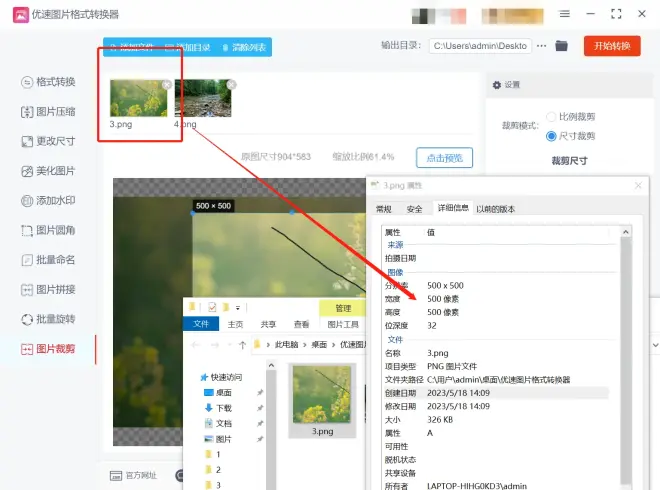This screenshot has height=490, width=660.
Task: Select 文档 in Explorer sidebar
Action: tap(218, 423)
